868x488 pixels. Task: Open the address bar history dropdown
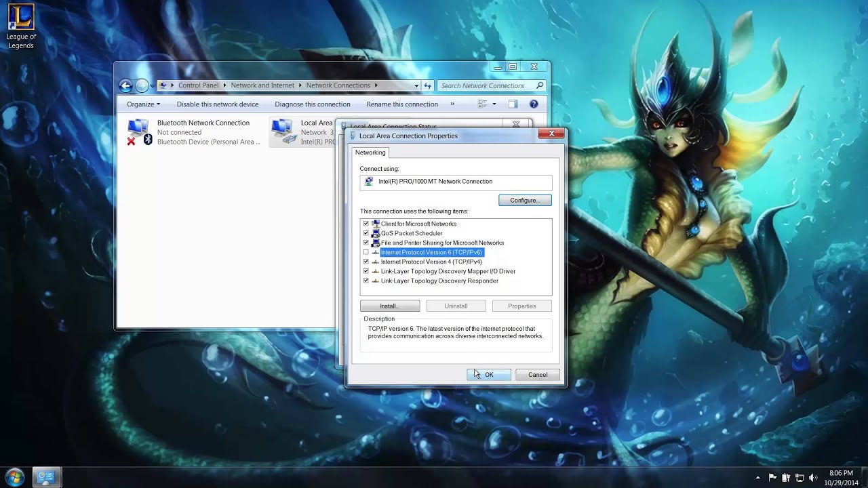coord(416,85)
